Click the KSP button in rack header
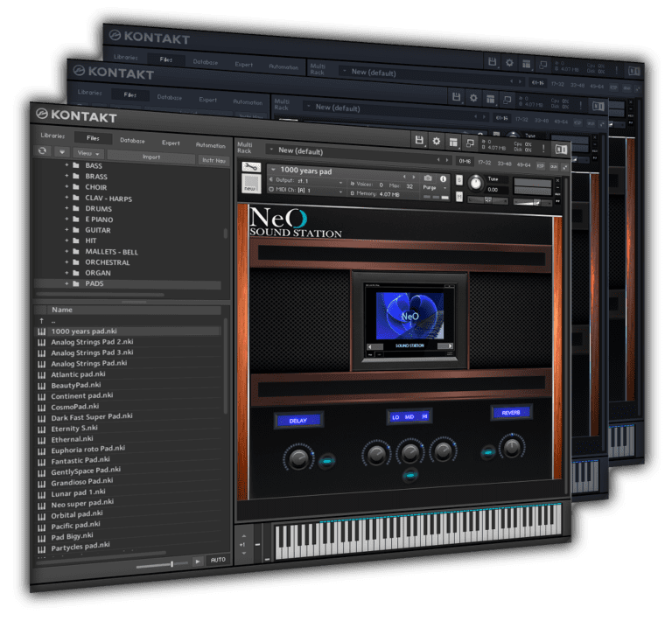Image resolution: width=672 pixels, height=635 pixels. coord(541,166)
